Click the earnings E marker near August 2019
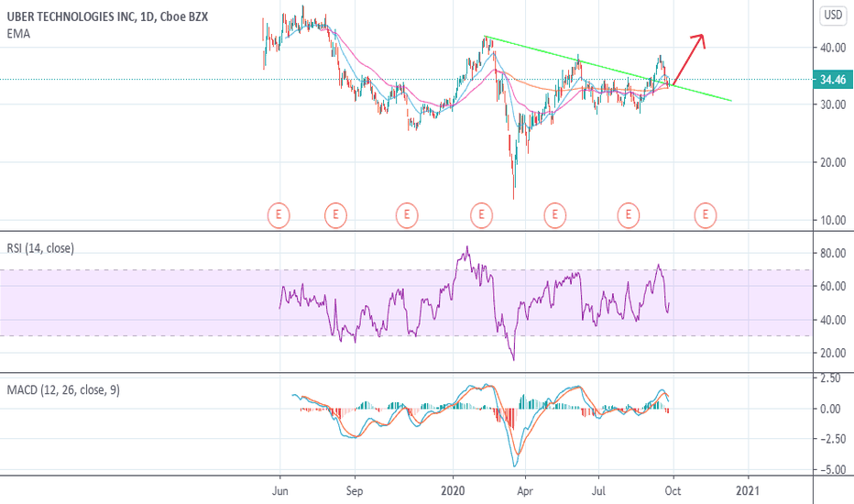This screenshot has width=854, height=504. [335, 214]
